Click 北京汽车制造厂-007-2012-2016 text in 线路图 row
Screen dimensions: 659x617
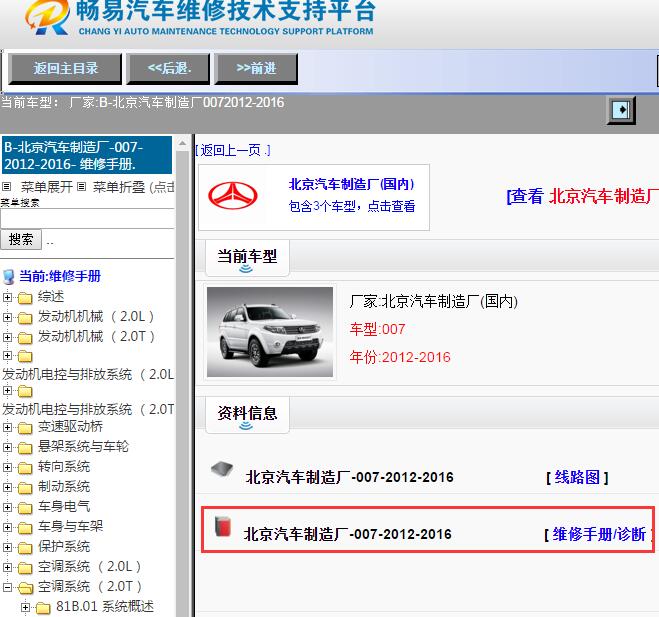point(350,477)
